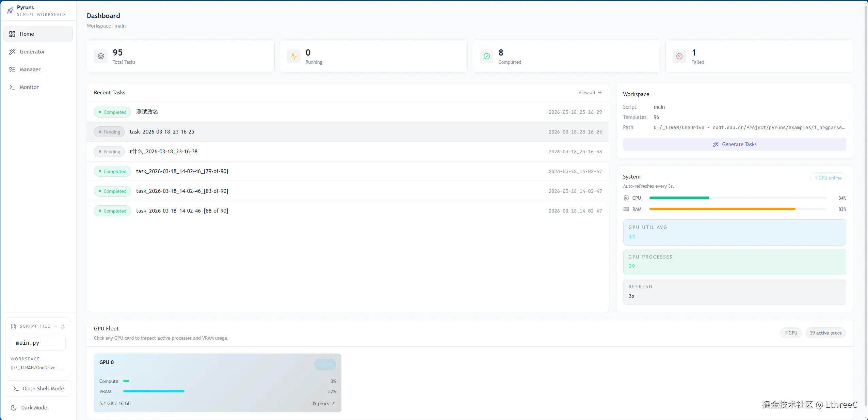868x420 pixels.
Task: Open Shell Mode
Action: (x=38, y=388)
